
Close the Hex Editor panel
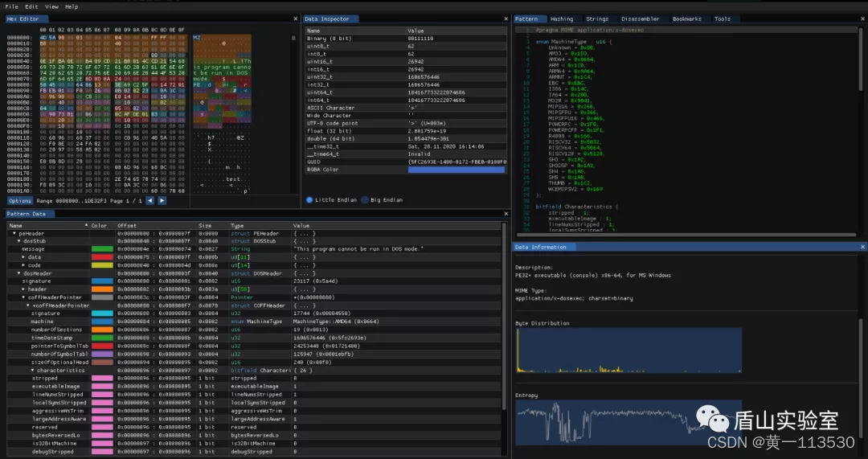pyautogui.click(x=295, y=18)
